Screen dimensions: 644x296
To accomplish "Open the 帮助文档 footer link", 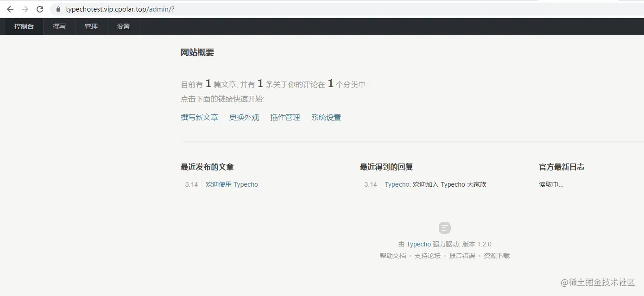I will tap(393, 256).
